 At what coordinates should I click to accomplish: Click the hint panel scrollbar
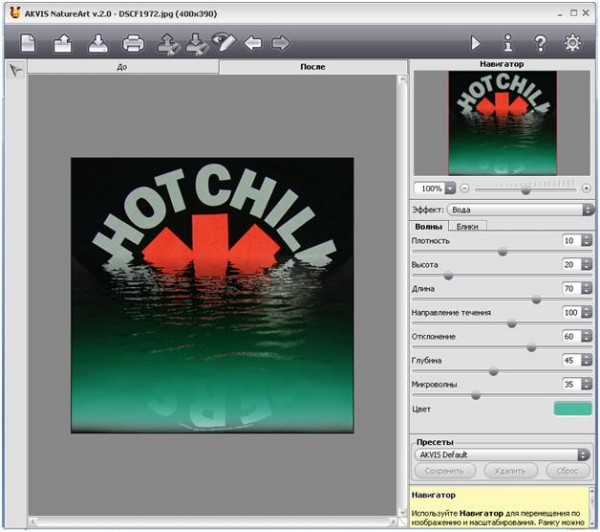[593, 507]
